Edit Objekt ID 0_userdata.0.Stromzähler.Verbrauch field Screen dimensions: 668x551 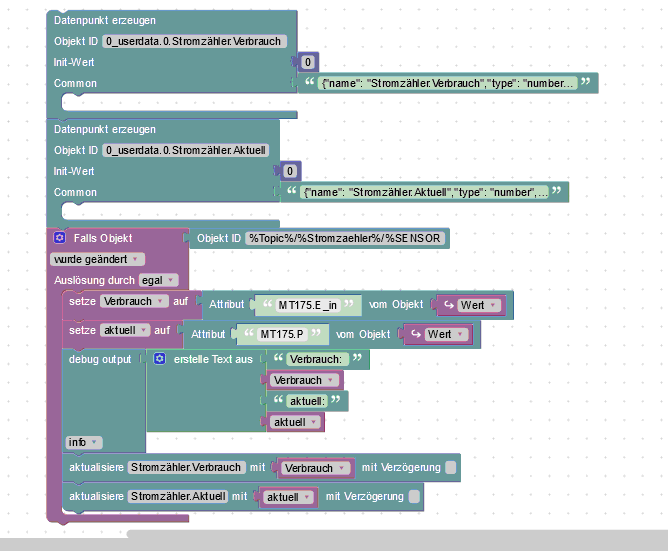click(194, 41)
